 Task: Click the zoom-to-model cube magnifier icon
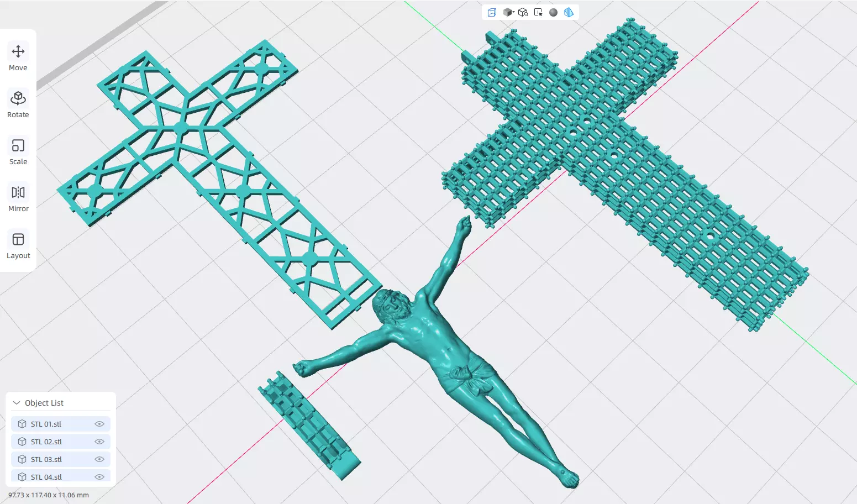[523, 12]
